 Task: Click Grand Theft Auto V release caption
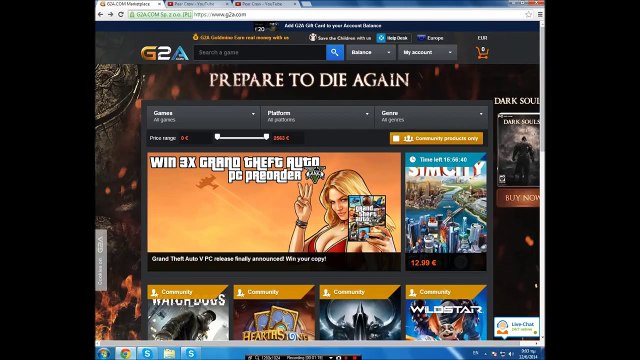coord(239,259)
